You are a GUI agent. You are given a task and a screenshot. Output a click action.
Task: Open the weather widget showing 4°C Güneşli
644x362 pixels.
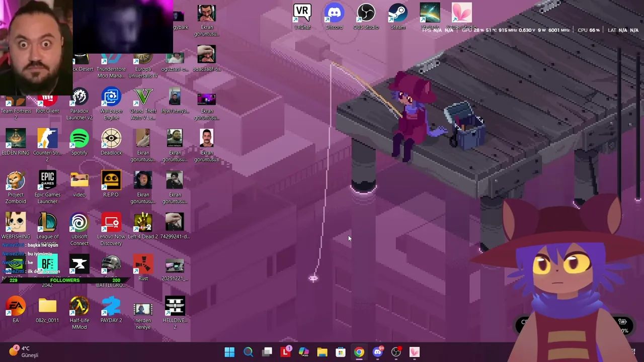coord(24,352)
